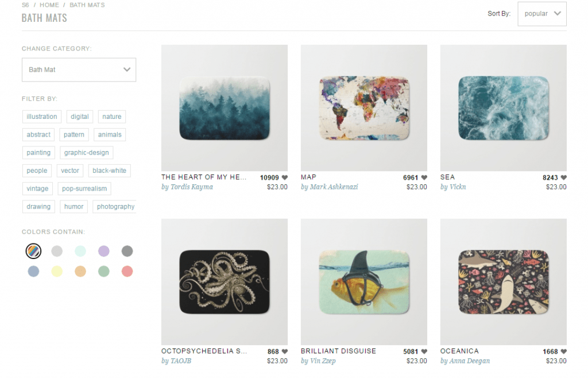Like Brilliant Disguise with its heart icon
This screenshot has width=588, height=379.
pos(424,351)
